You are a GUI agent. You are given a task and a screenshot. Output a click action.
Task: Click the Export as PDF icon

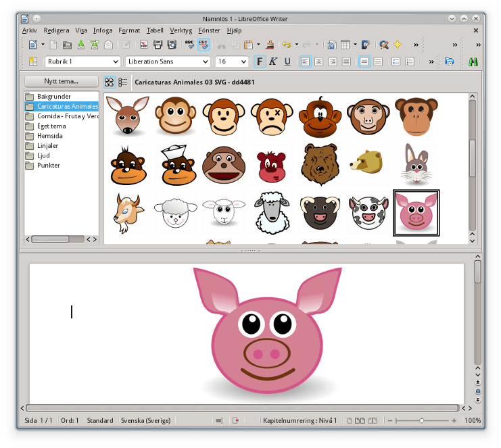point(144,45)
